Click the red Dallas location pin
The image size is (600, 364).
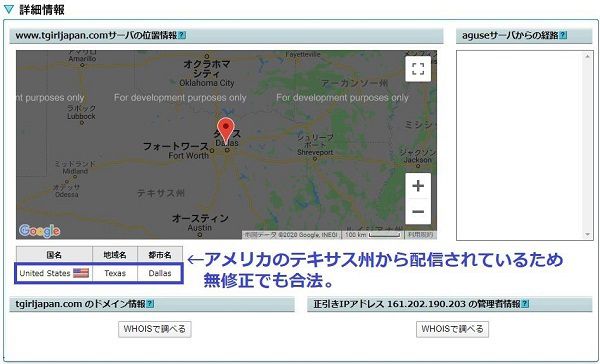point(226,130)
